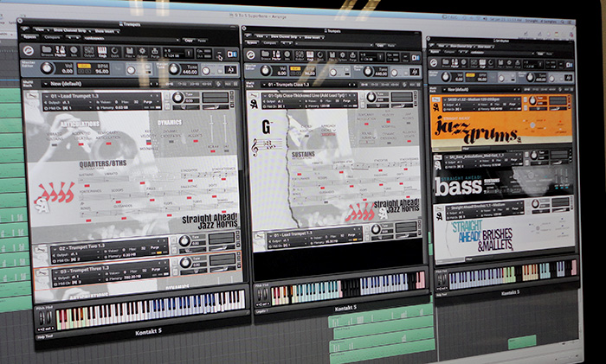Toggle Keyb icon in middle Kontakt window
The height and width of the screenshot is (364, 606).
310,55
